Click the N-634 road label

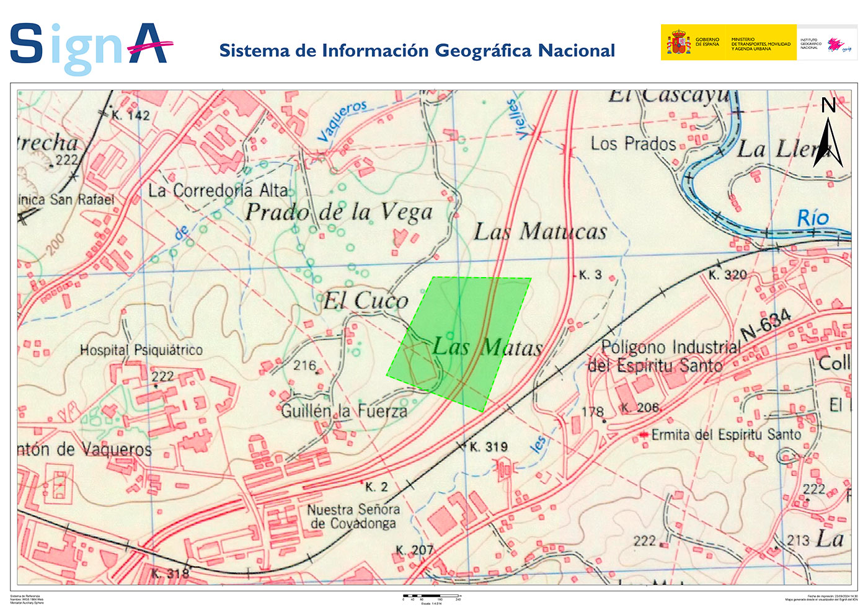tap(766, 325)
